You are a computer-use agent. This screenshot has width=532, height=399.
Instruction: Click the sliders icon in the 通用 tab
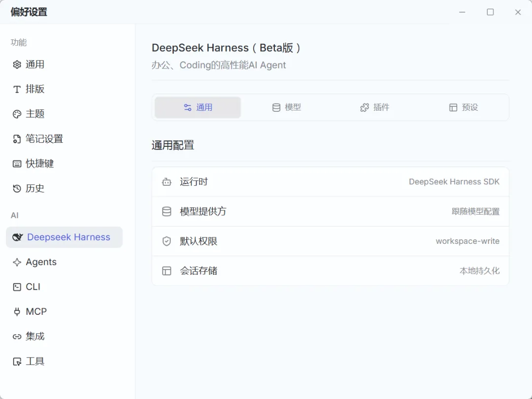point(188,107)
